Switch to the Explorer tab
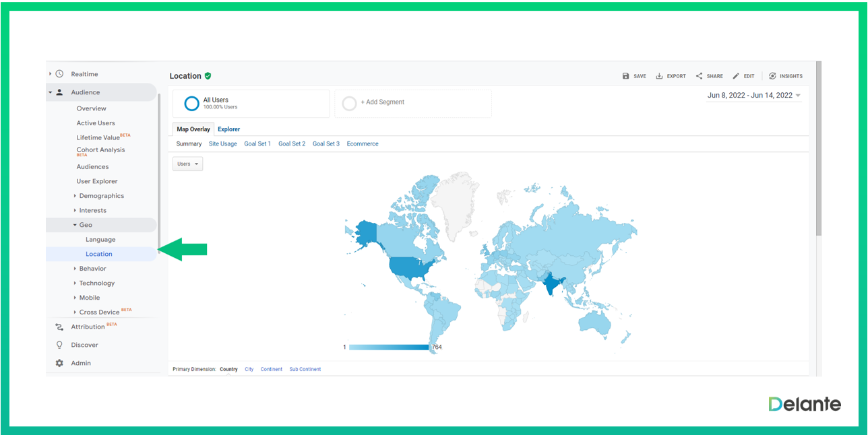868x435 pixels. pyautogui.click(x=228, y=129)
